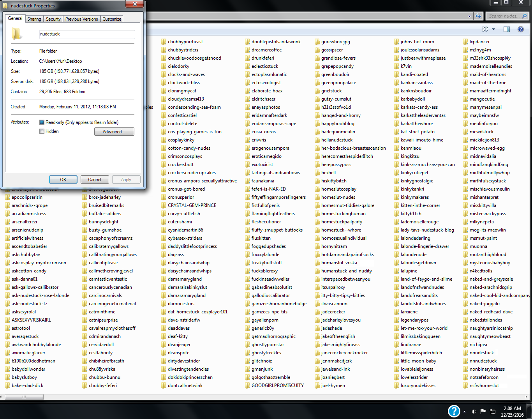Viewport: 532px width, 419px height.
Task: Click the horizontal scrollbar thumb
Action: [x=24, y=397]
